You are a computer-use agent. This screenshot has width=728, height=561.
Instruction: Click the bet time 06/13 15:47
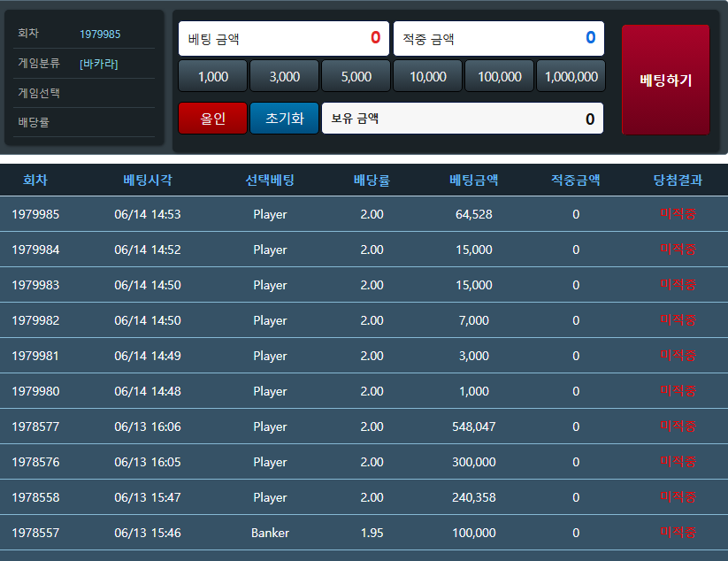pyautogui.click(x=148, y=497)
